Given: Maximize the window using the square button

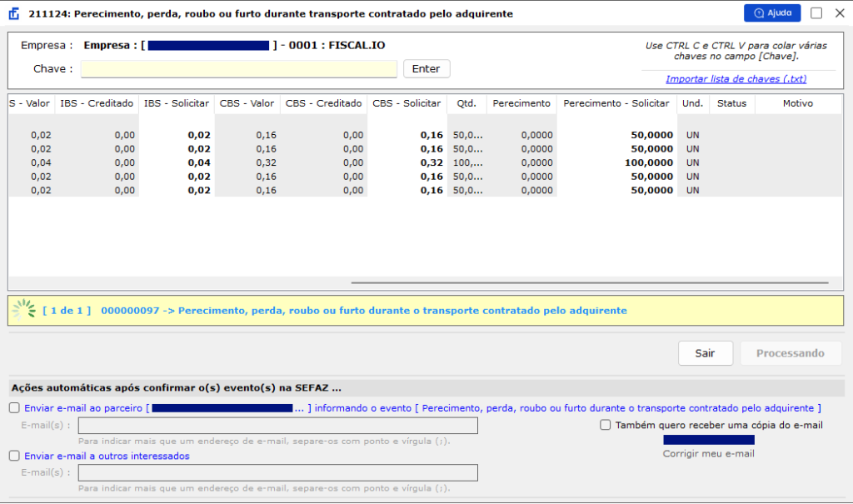Looking at the screenshot, I should point(816,13).
